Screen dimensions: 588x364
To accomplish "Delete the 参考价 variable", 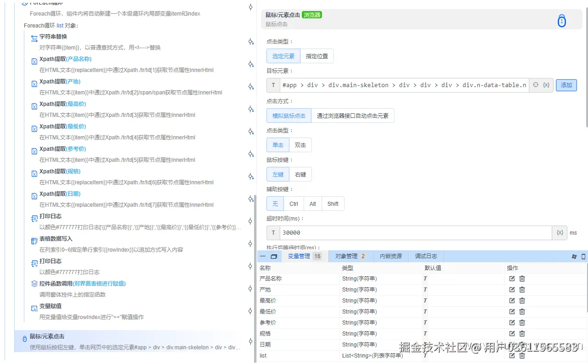I will pyautogui.click(x=522, y=322).
